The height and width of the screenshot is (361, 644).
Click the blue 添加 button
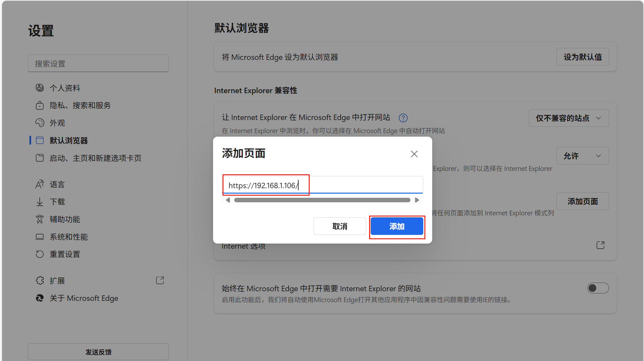[397, 226]
